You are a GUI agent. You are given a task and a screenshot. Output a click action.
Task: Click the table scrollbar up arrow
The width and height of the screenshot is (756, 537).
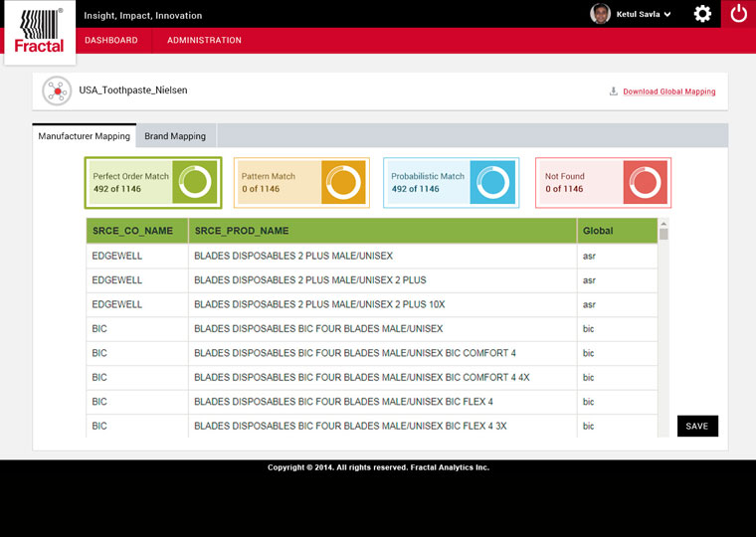tap(663, 223)
